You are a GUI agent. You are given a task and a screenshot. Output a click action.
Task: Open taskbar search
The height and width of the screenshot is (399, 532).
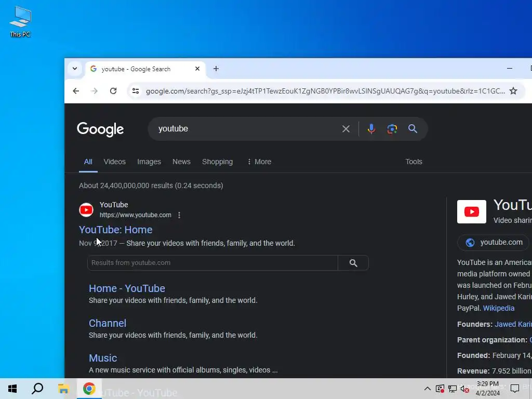[37, 389]
